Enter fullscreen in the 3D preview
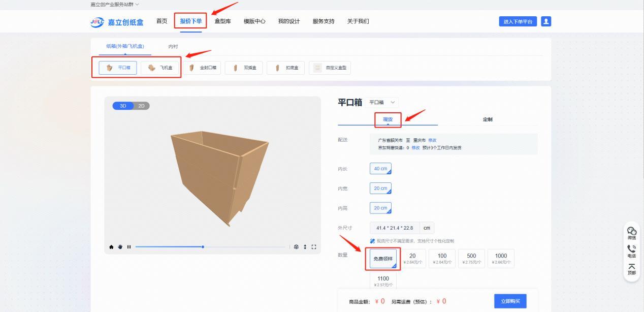This screenshot has width=644, height=312. 314,247
